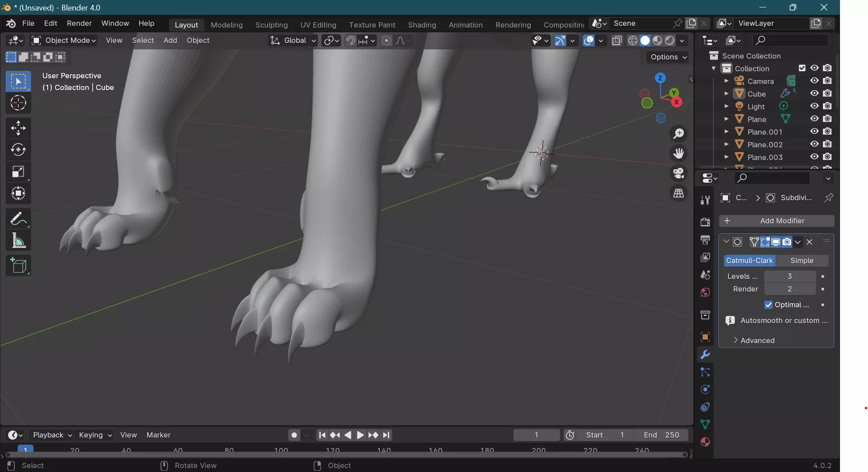Viewport: 868px width, 472px height.
Task: Open the Object Data properties tab
Action: pos(705,424)
